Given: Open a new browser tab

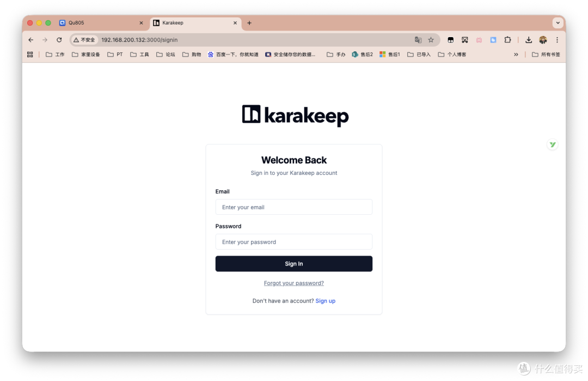Looking at the screenshot, I should coord(249,23).
